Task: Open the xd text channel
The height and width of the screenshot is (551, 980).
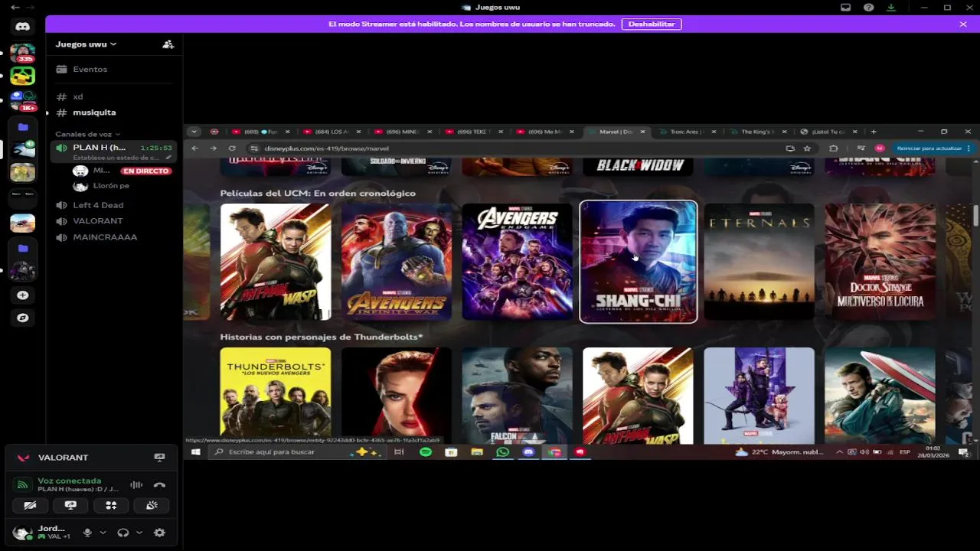Action: pos(113,96)
